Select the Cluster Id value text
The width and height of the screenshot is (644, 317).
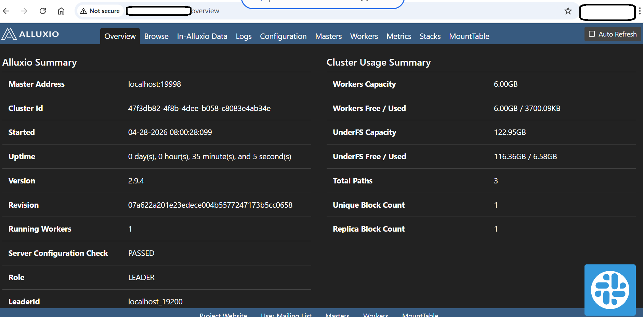point(199,108)
